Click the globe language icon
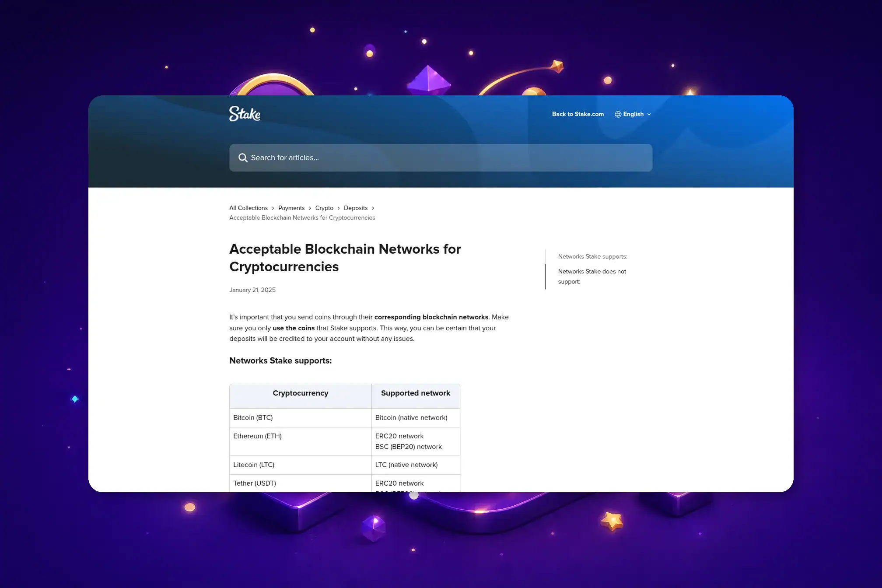882x588 pixels. coord(618,114)
